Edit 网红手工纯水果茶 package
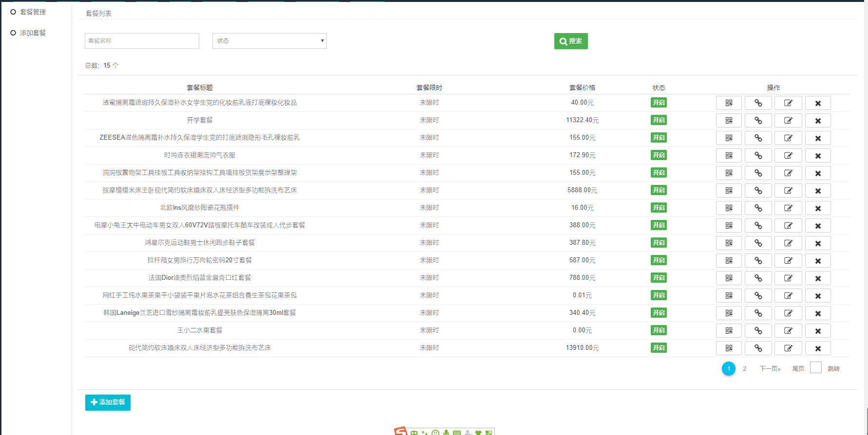Screen dimensions: 868x435 pyautogui.click(x=788, y=295)
